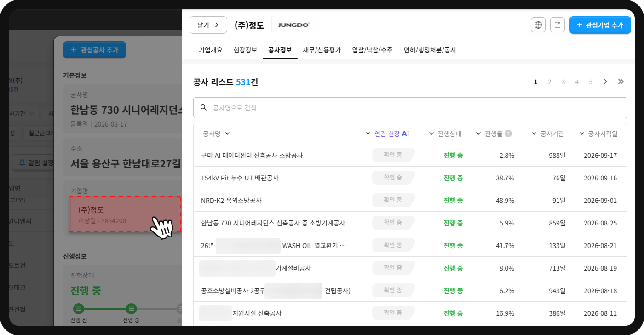Open the 재무/신용평가 tab
The height and width of the screenshot is (335, 644).
coord(322,50)
